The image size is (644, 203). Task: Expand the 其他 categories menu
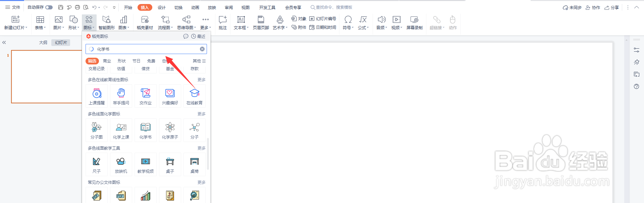pos(199,61)
